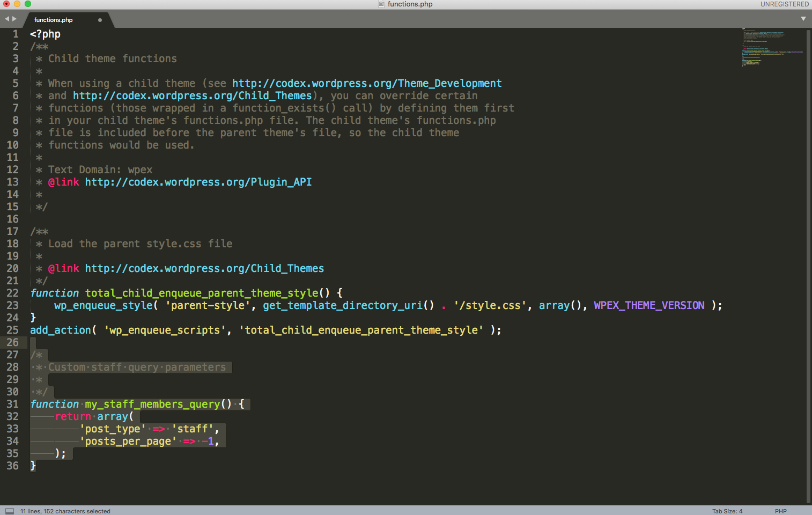Click the Theme_Development codex URL
The width and height of the screenshot is (812, 515).
click(367, 83)
